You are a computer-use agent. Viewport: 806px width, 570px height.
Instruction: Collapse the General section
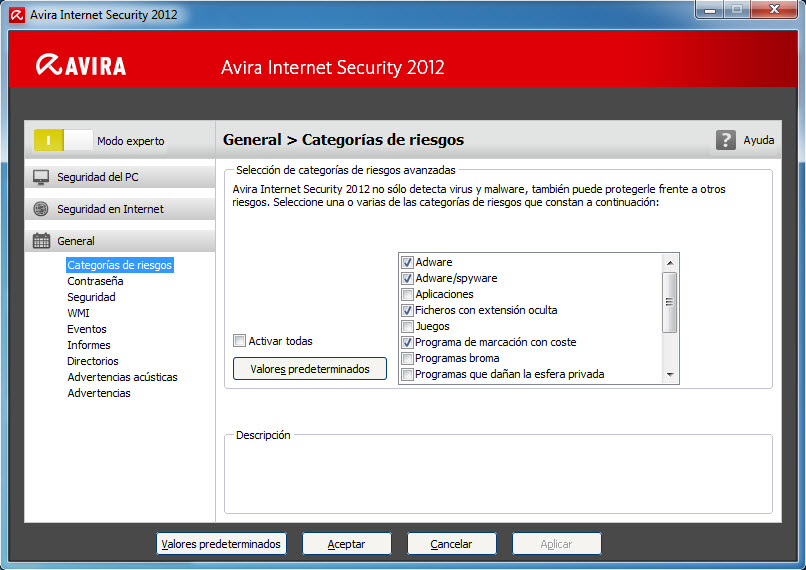point(120,241)
